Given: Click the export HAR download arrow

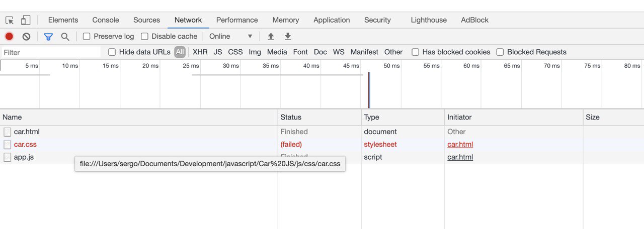Looking at the screenshot, I should tap(288, 36).
